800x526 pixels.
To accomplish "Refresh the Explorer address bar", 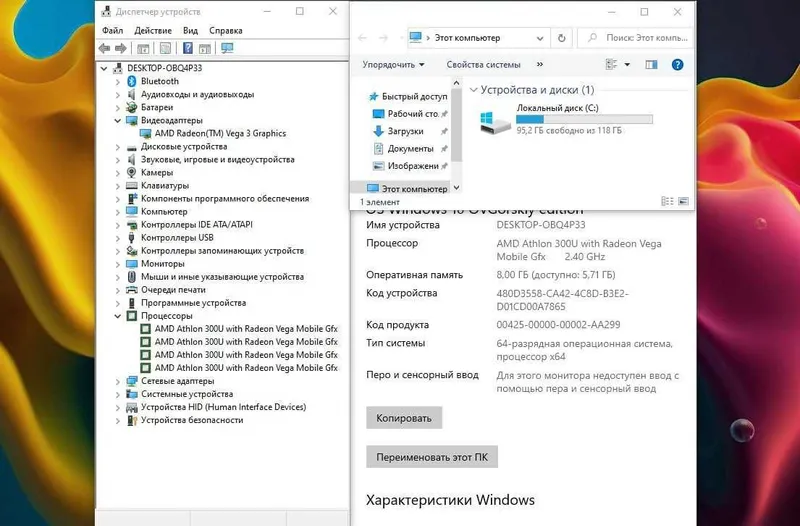I will tap(562, 38).
